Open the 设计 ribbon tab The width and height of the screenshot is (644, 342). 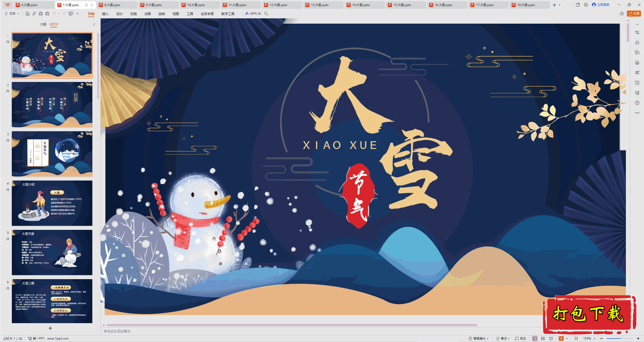pyautogui.click(x=119, y=14)
